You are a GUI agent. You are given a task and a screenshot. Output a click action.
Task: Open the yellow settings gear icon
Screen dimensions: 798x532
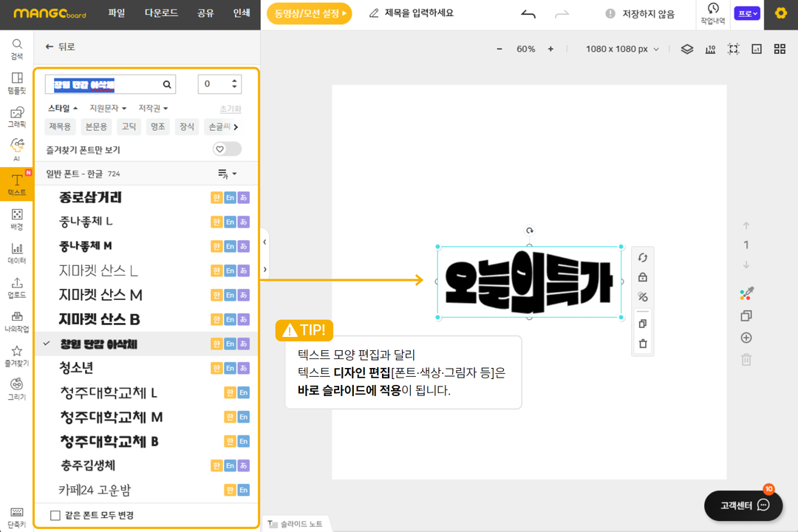pos(780,13)
